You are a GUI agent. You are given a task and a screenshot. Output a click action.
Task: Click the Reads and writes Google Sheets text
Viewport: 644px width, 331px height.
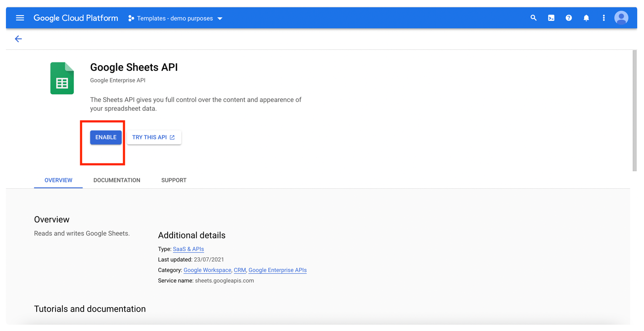click(x=82, y=233)
